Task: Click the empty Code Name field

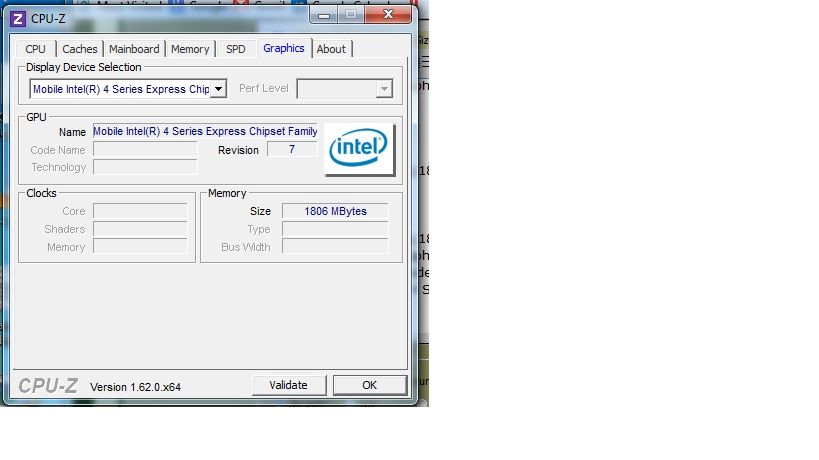Action: 145,150
